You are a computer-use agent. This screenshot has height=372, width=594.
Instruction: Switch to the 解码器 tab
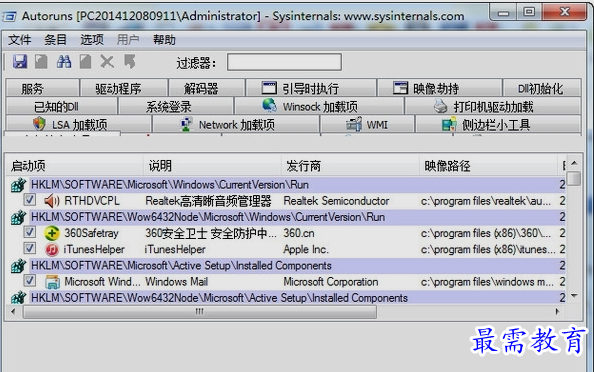206,88
